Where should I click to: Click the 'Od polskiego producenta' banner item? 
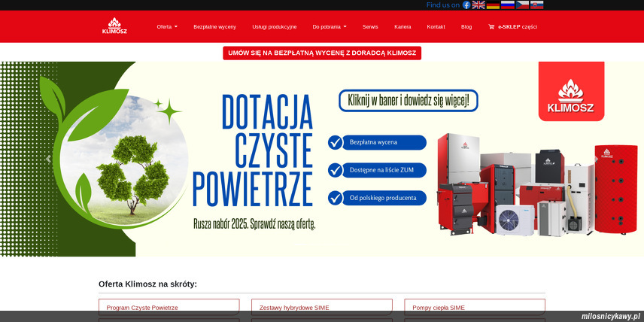pyautogui.click(x=377, y=198)
